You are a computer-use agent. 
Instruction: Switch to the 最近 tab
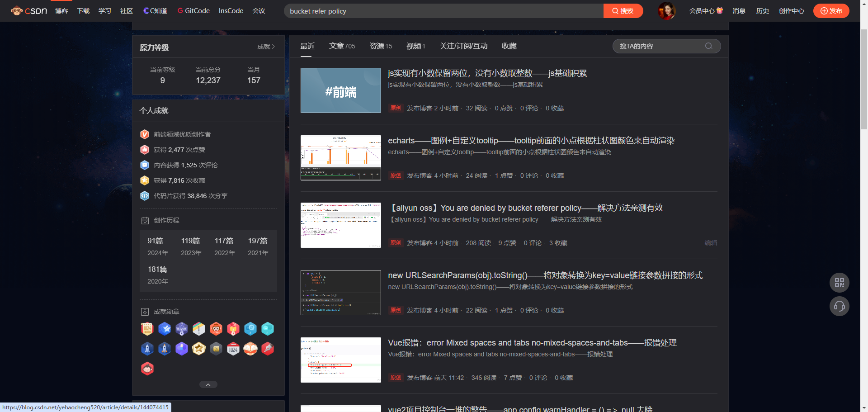coord(307,46)
